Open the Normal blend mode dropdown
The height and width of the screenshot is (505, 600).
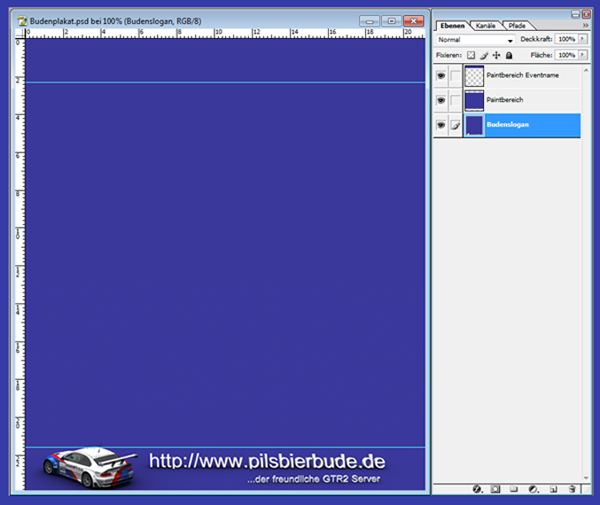(x=475, y=40)
